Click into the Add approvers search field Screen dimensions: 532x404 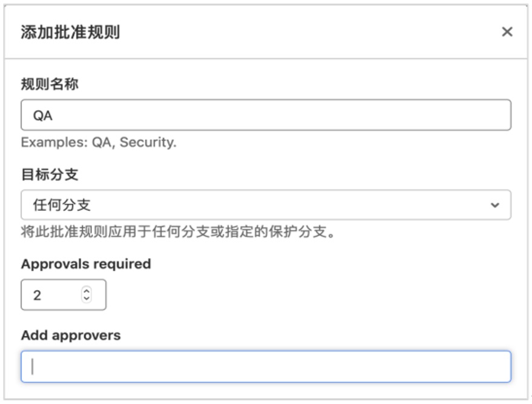point(266,366)
